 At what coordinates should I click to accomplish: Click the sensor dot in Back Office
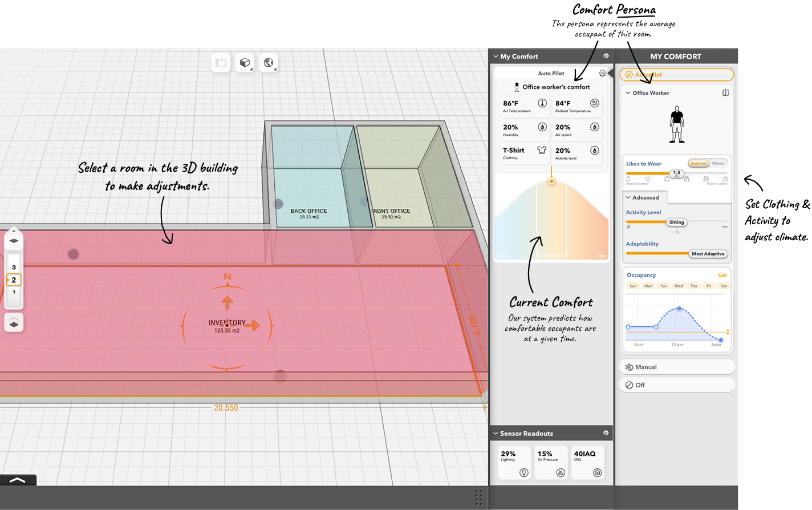coord(278,204)
